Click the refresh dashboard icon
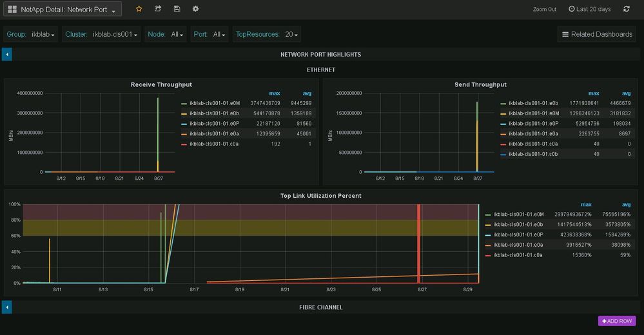The image size is (644, 335). point(626,9)
